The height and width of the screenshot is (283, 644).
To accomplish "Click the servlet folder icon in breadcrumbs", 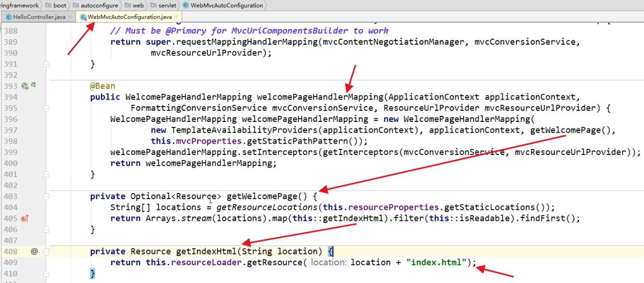I will 155,6.
